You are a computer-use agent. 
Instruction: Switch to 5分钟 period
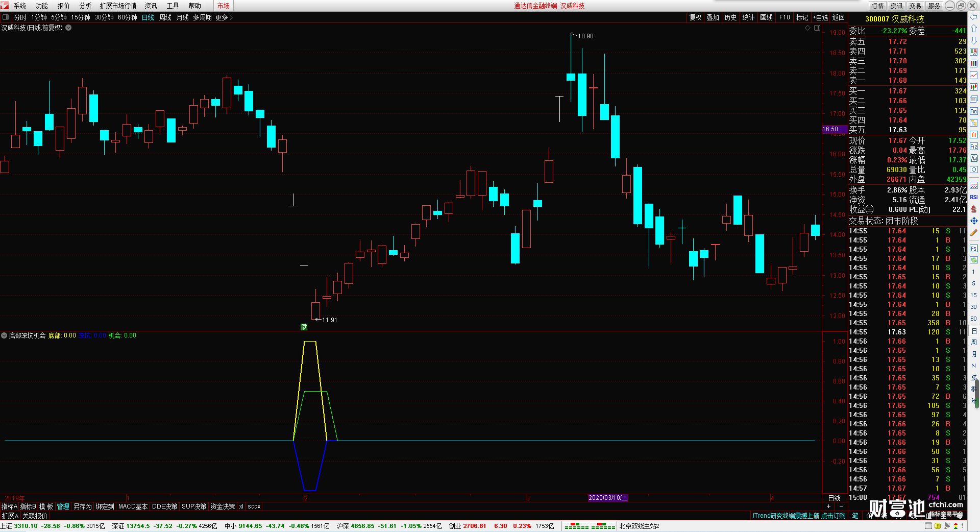(59, 17)
